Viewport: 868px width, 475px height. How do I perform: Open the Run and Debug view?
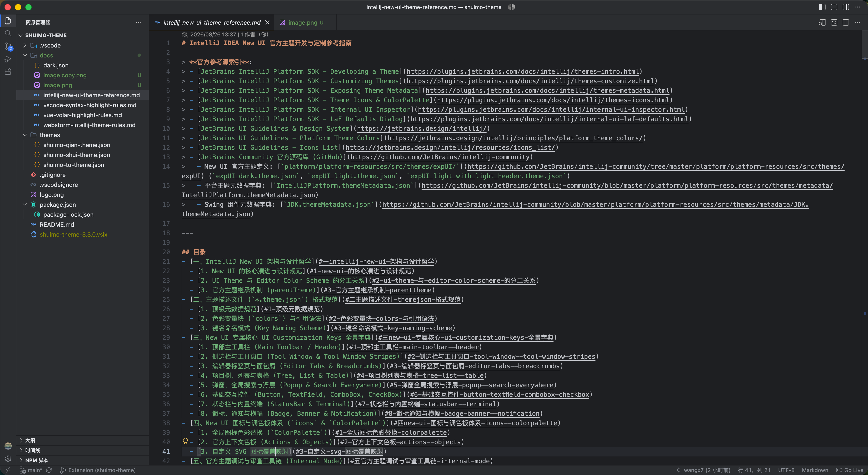point(8,59)
